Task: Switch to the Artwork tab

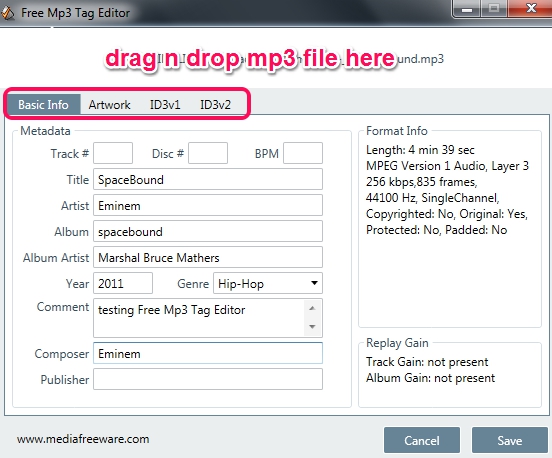Action: click(109, 105)
